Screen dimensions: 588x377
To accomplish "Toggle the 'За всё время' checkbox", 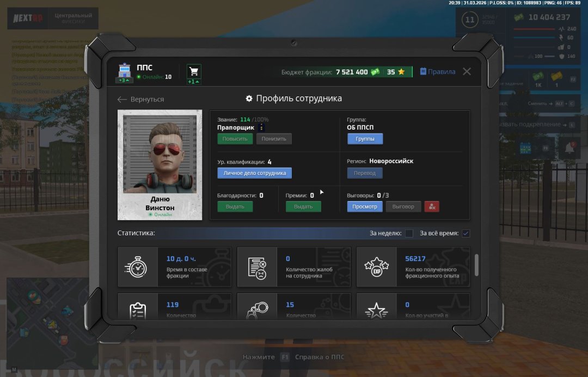I will click(x=465, y=233).
